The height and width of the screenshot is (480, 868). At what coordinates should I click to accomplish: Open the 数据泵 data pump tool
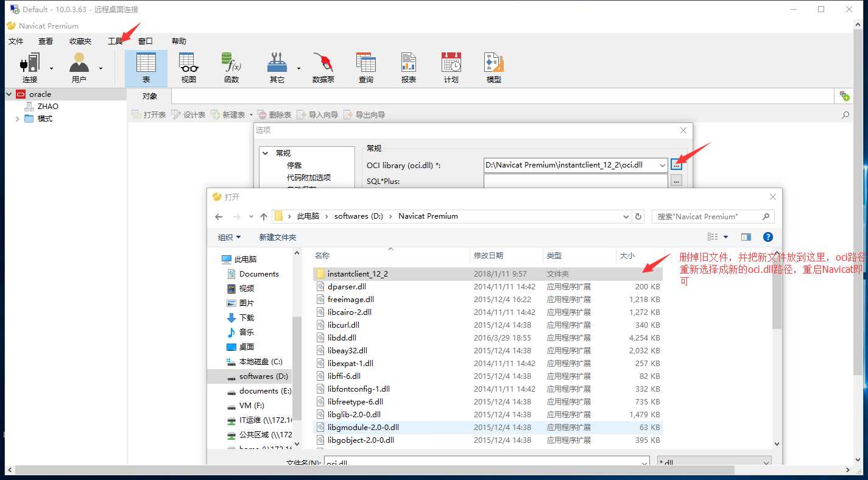pyautogui.click(x=323, y=68)
